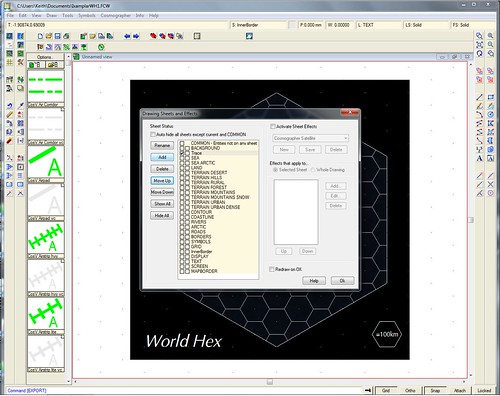Select the Rectangle tool in right toolbar
The height and width of the screenshot is (396, 500).
tap(491, 97)
